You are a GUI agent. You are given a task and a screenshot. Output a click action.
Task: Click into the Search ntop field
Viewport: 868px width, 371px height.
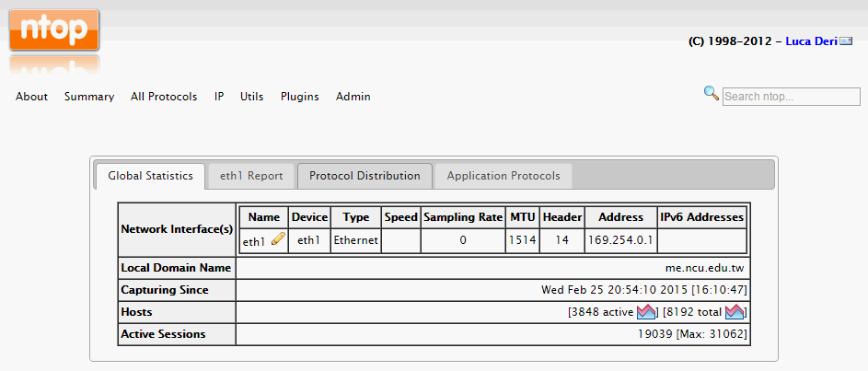tap(791, 97)
